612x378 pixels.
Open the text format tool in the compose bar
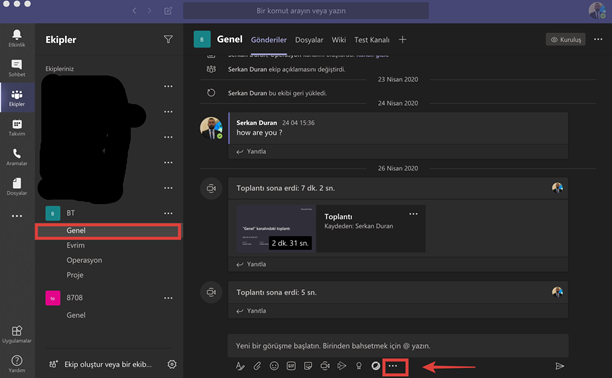240,366
